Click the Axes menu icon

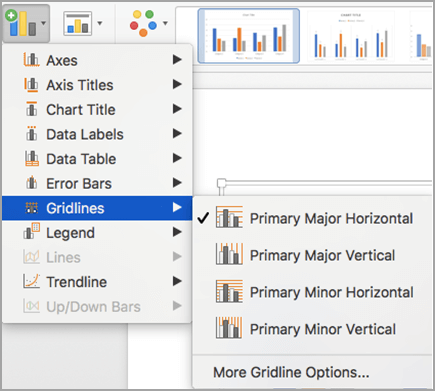(x=31, y=60)
